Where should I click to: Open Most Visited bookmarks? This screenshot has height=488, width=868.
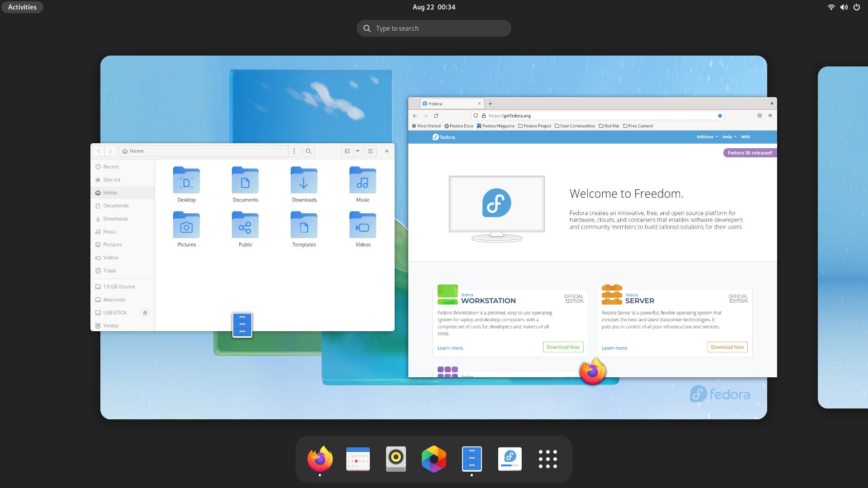point(426,126)
